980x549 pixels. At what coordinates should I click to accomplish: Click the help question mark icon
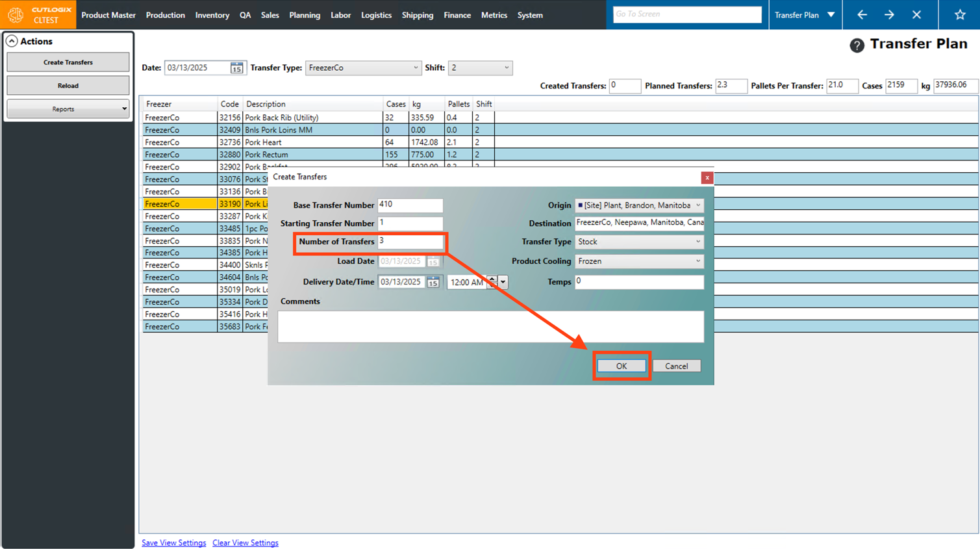point(857,45)
